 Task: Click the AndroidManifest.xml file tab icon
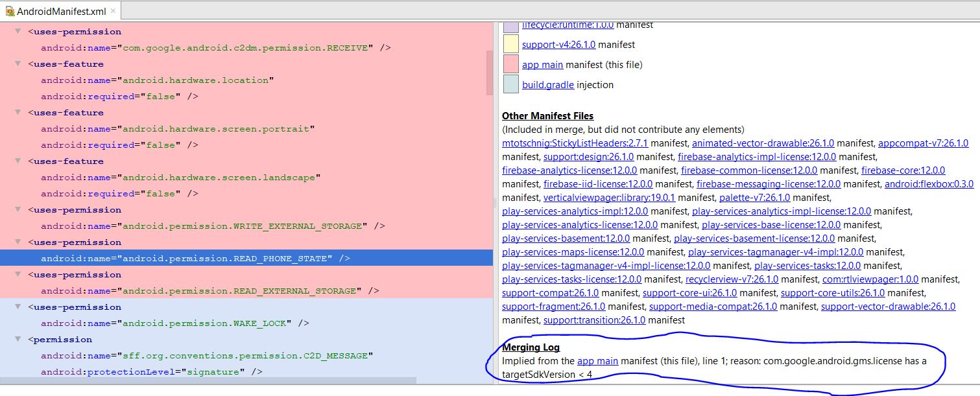(10, 11)
